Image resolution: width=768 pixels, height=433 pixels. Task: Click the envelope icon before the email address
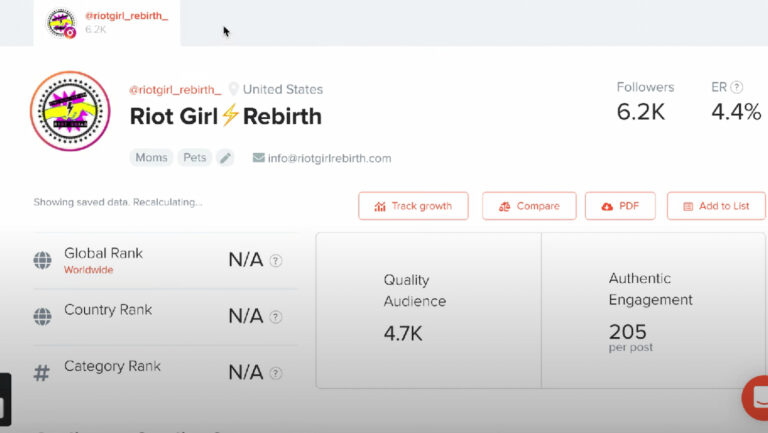tap(259, 158)
